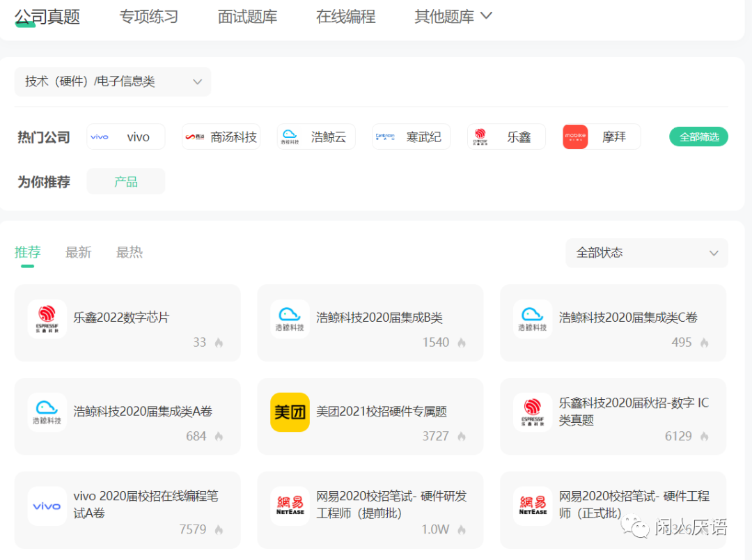The height and width of the screenshot is (560, 752).
Task: Click NetEase logo on 提前批 card
Action: (290, 506)
